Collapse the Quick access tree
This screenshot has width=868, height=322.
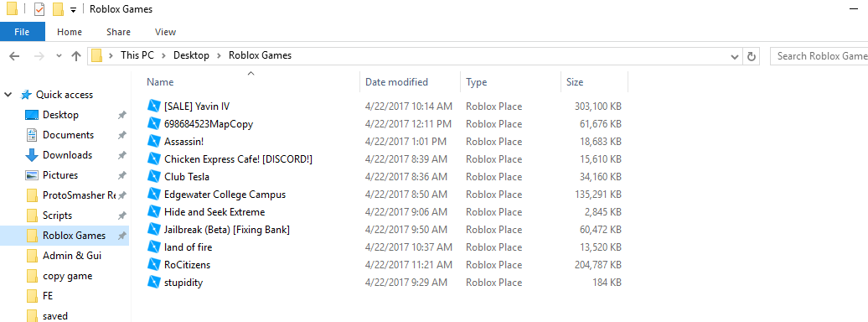click(8, 95)
